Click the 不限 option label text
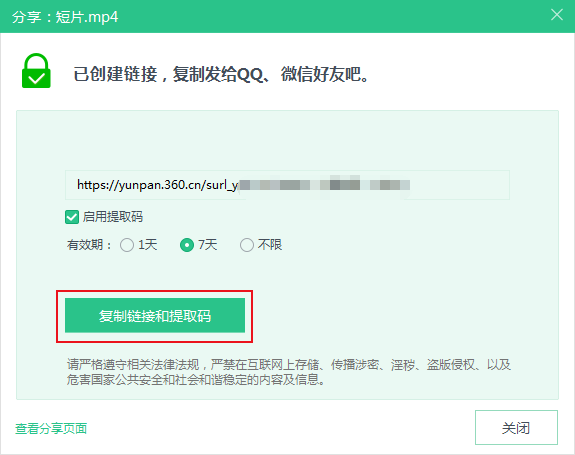Viewport: 575px width, 455px height. tap(270, 245)
